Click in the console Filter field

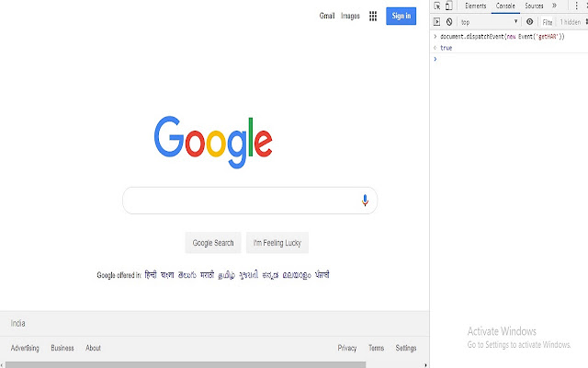pos(548,22)
